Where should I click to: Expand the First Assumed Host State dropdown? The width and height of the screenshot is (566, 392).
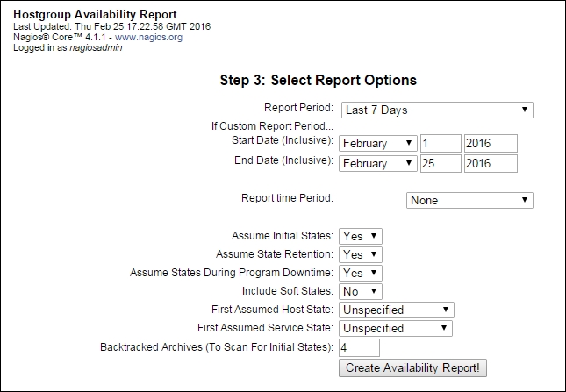[397, 310]
